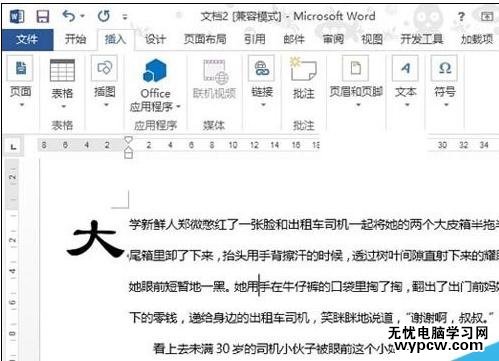Open the 页面布局 tab

205,39
